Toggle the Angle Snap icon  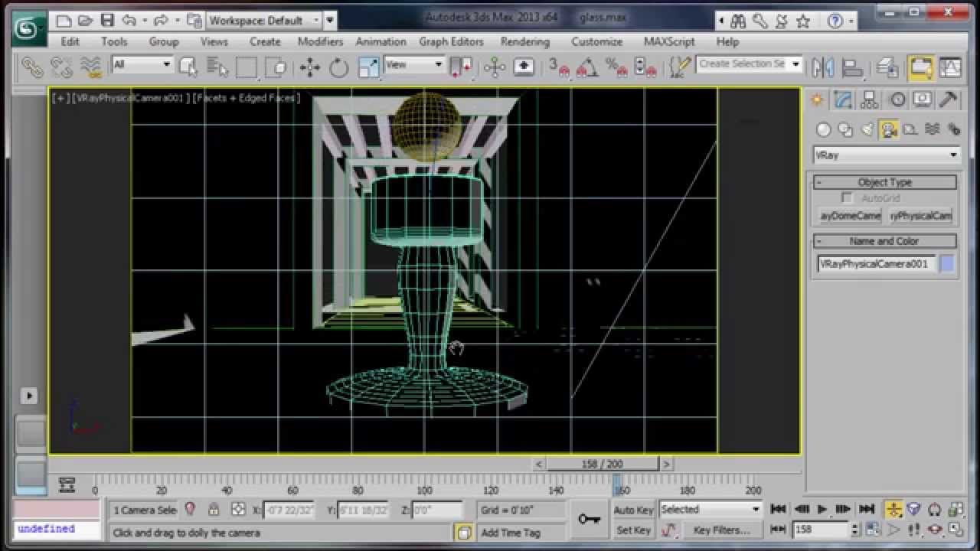coord(586,68)
